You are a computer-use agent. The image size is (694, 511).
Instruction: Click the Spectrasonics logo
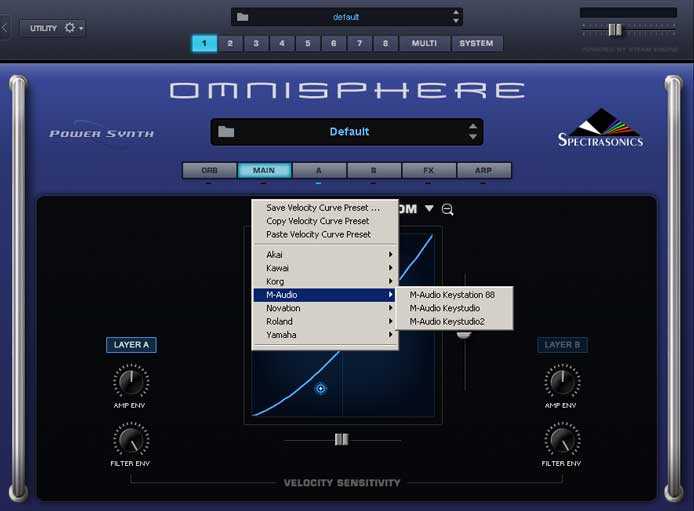pos(600,128)
